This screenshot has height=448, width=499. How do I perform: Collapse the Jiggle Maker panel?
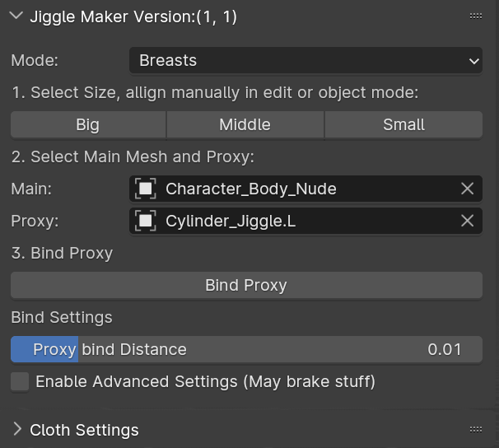[x=17, y=16]
